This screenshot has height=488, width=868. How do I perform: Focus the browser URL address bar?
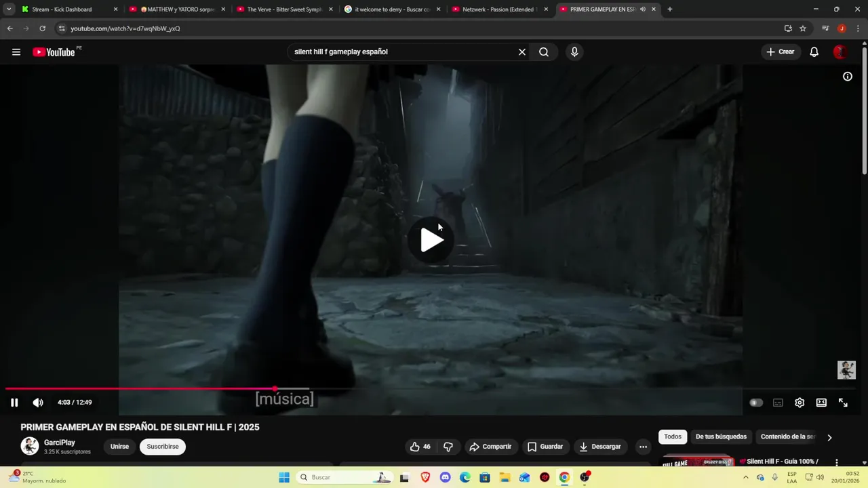click(x=420, y=28)
